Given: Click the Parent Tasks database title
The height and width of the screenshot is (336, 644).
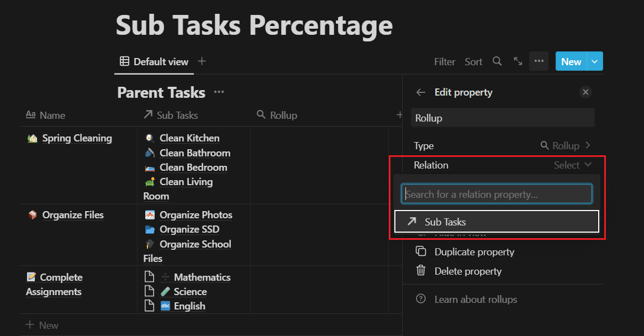Looking at the screenshot, I should tap(161, 92).
